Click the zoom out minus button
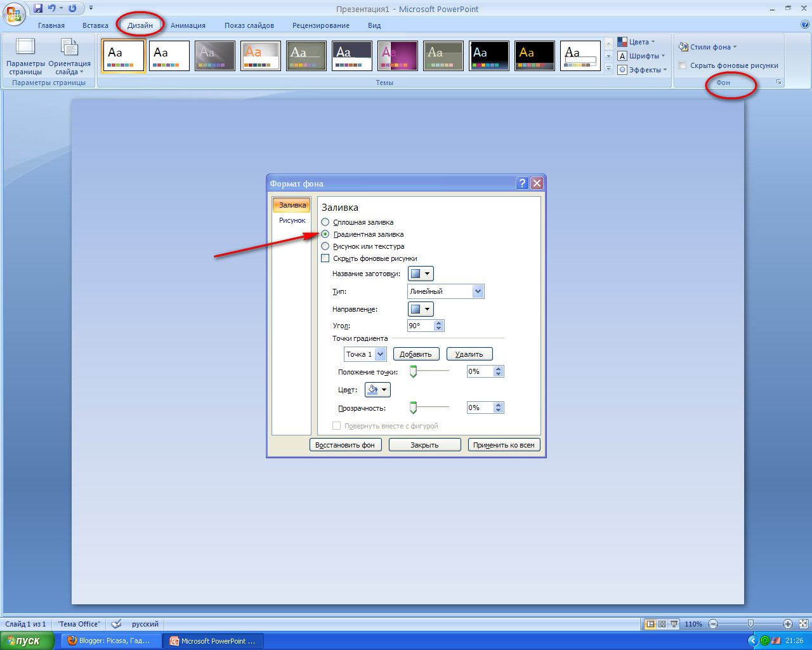 coord(713,624)
